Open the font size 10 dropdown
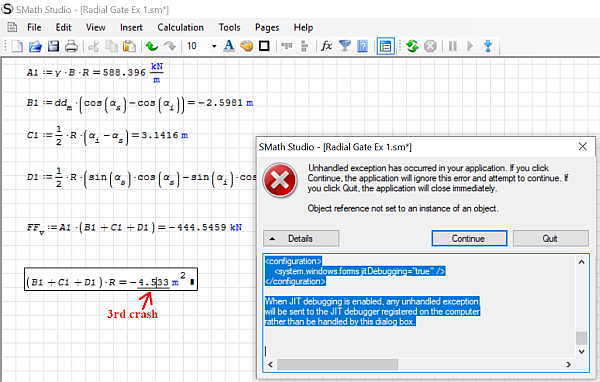The image size is (600, 382). click(x=214, y=46)
